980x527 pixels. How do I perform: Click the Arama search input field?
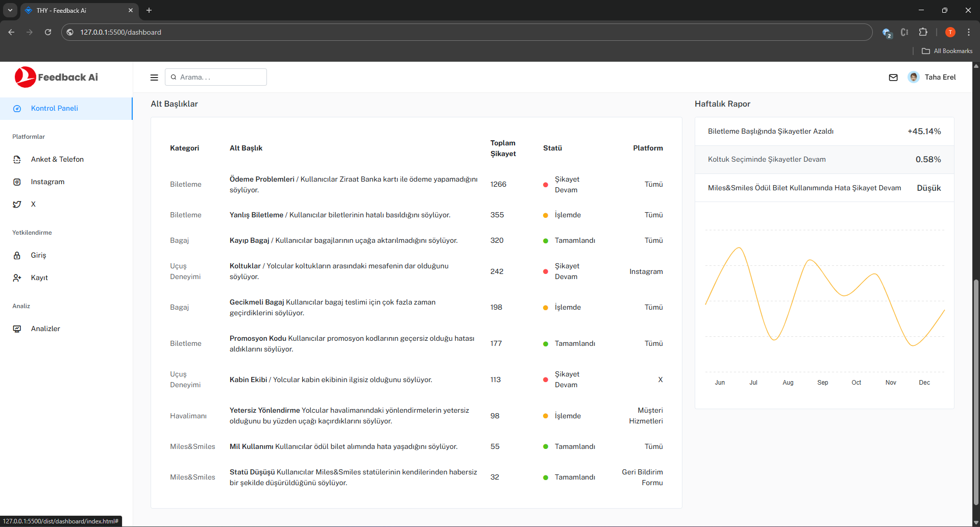216,77
